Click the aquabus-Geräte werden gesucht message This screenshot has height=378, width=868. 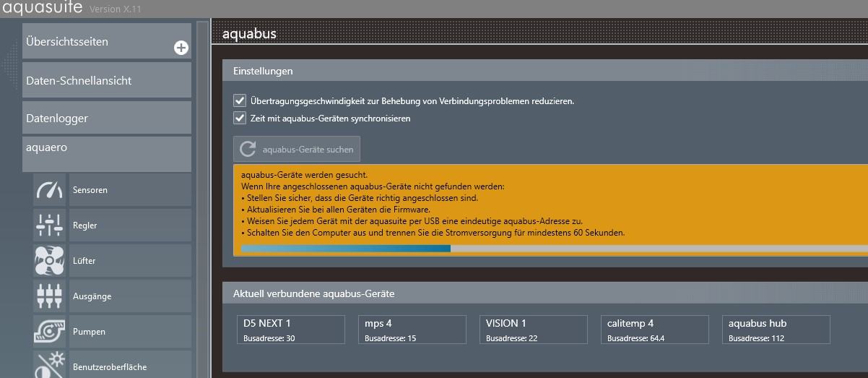305,175
